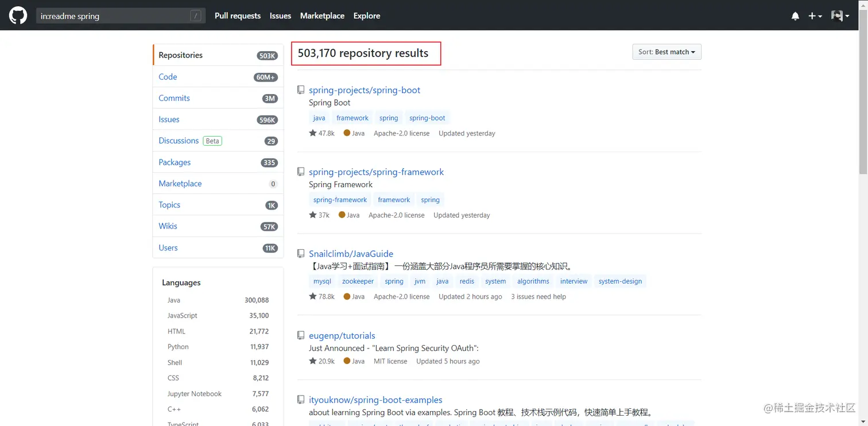Image resolution: width=868 pixels, height=426 pixels.
Task: Click the redis topic tag
Action: click(467, 281)
